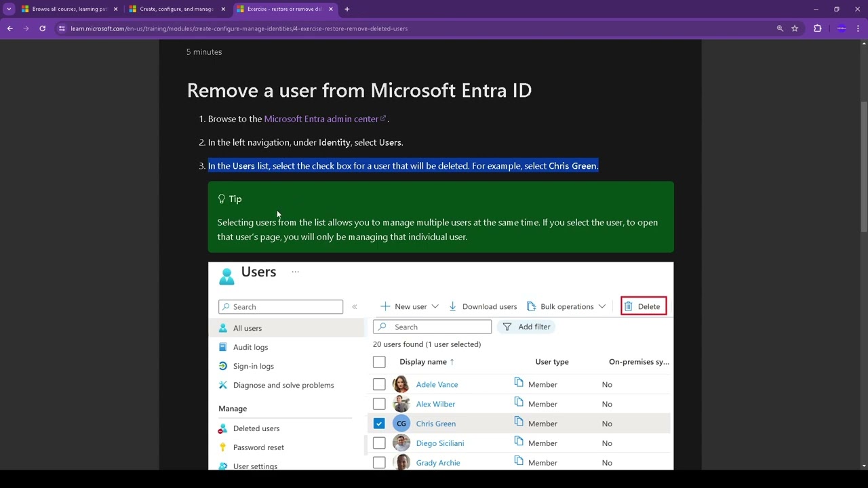
Task: Click the CG avatar for Chris Green
Action: point(401,424)
